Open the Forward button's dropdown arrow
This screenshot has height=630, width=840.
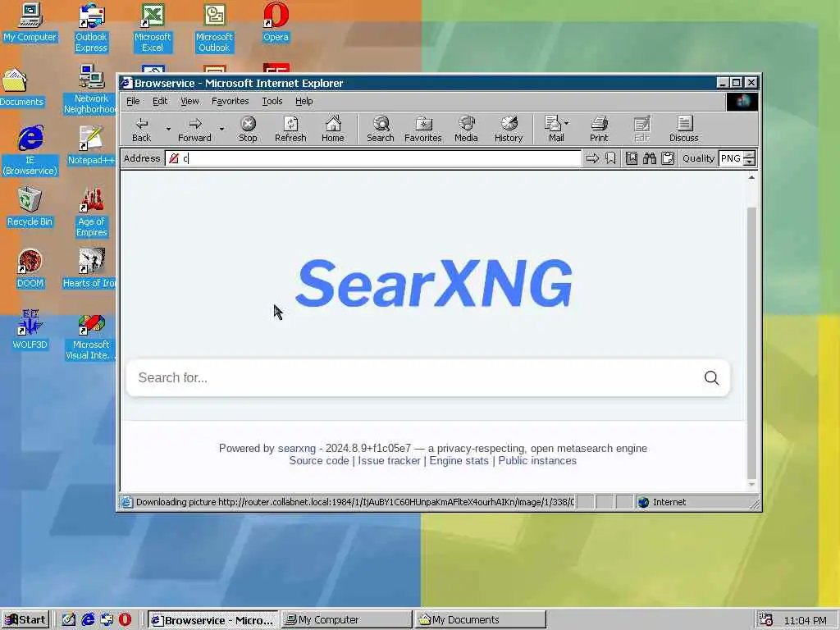[x=221, y=129]
